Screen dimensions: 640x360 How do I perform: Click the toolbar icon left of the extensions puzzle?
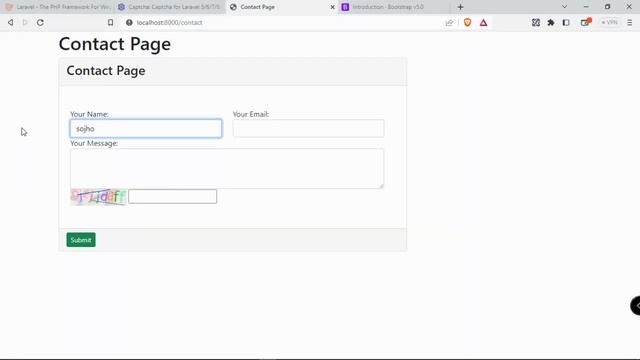pyautogui.click(x=536, y=22)
